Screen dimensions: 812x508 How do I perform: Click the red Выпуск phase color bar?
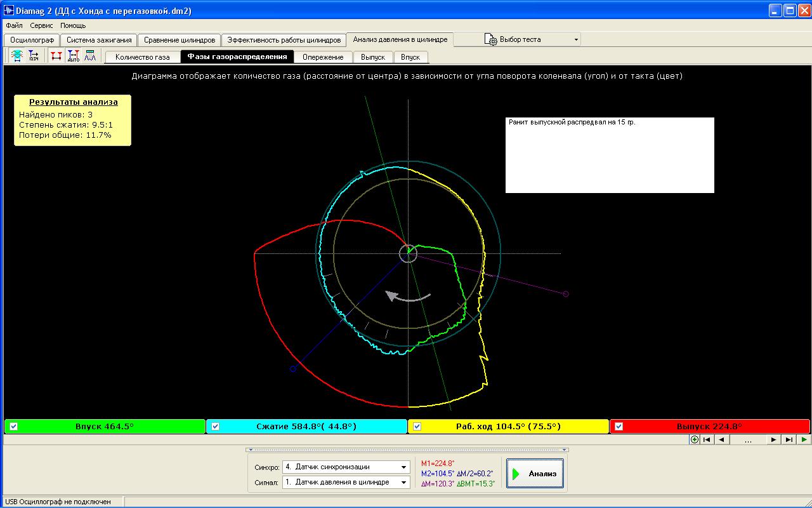pos(710,427)
